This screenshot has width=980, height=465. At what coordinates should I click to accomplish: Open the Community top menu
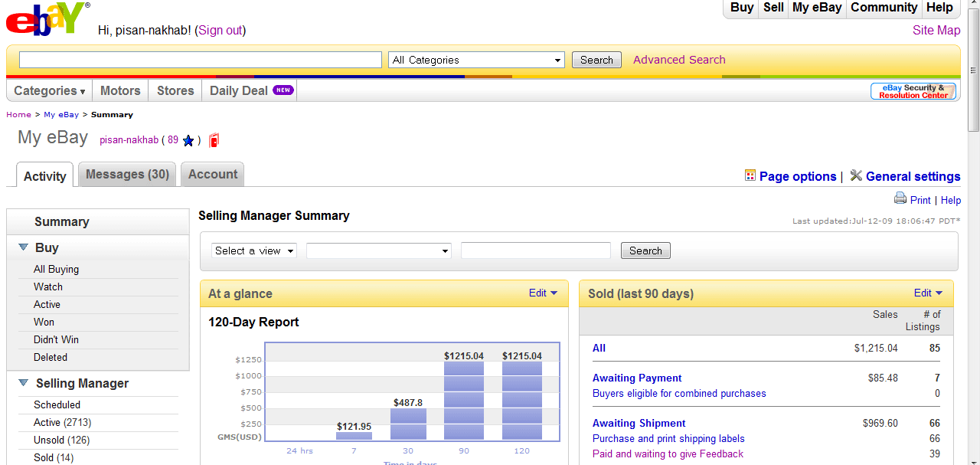884,8
